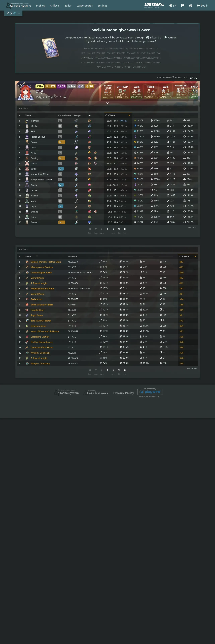Open the VAPE top 33% ranking

[x=136, y=91]
